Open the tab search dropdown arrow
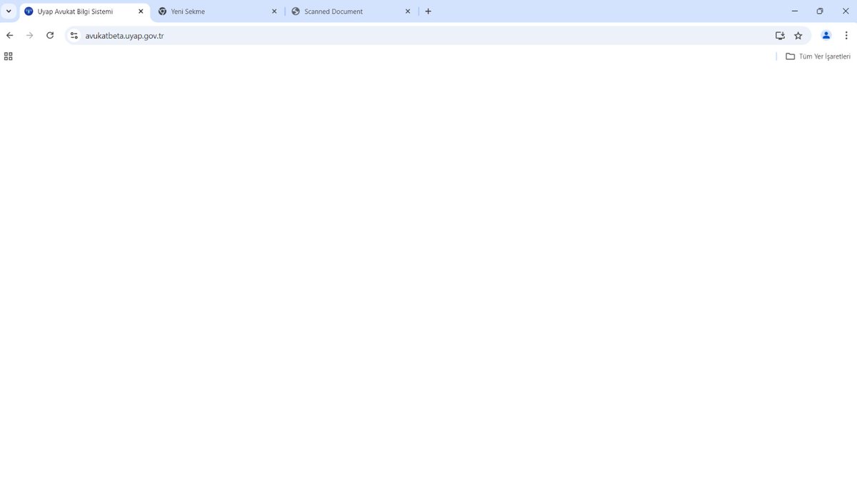Screen dimensions: 857x504 [9, 11]
